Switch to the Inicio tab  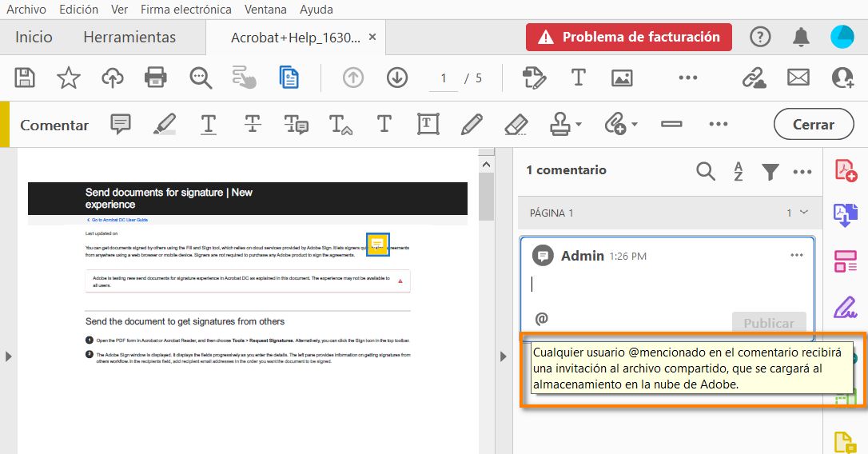[34, 37]
